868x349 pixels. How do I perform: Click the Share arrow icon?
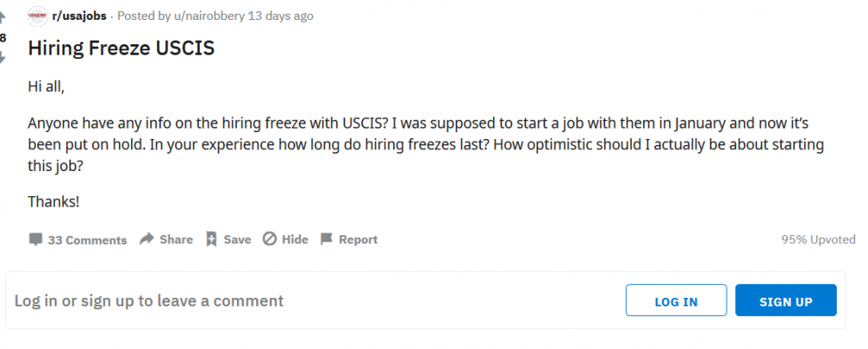[147, 239]
